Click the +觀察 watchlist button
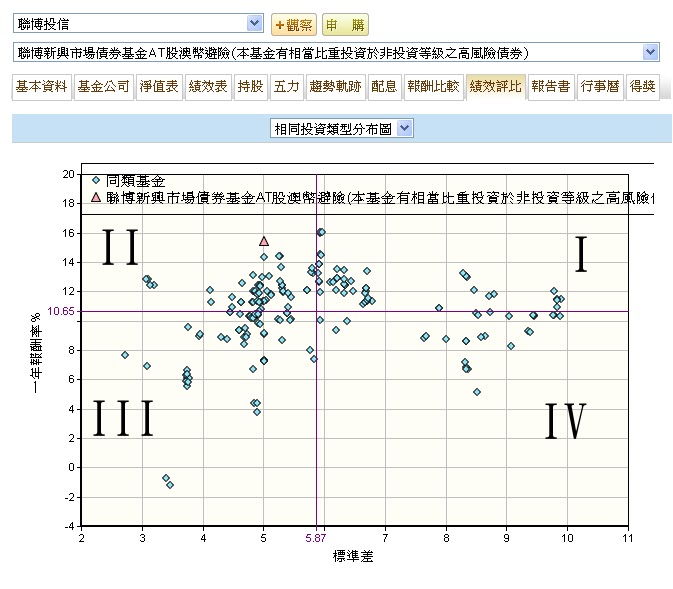673x589 pixels. (294, 25)
